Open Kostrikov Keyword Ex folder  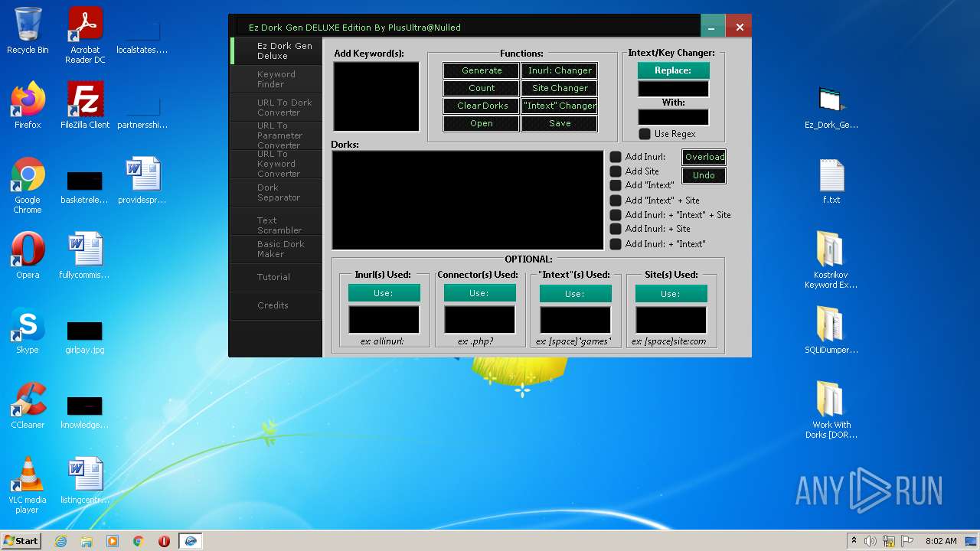[x=831, y=260]
